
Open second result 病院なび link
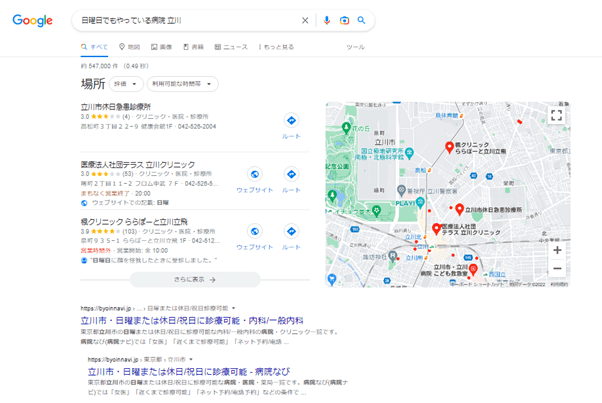(x=189, y=372)
